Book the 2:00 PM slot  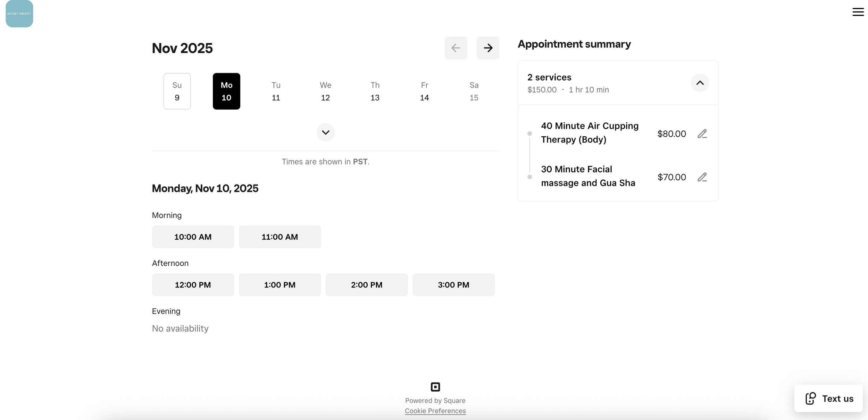click(366, 285)
